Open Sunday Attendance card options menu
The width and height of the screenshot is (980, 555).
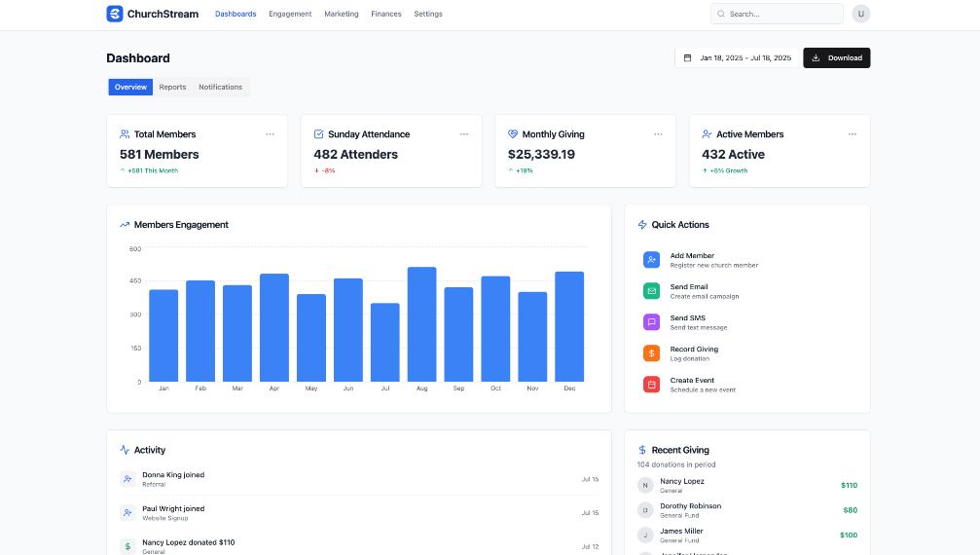click(464, 134)
